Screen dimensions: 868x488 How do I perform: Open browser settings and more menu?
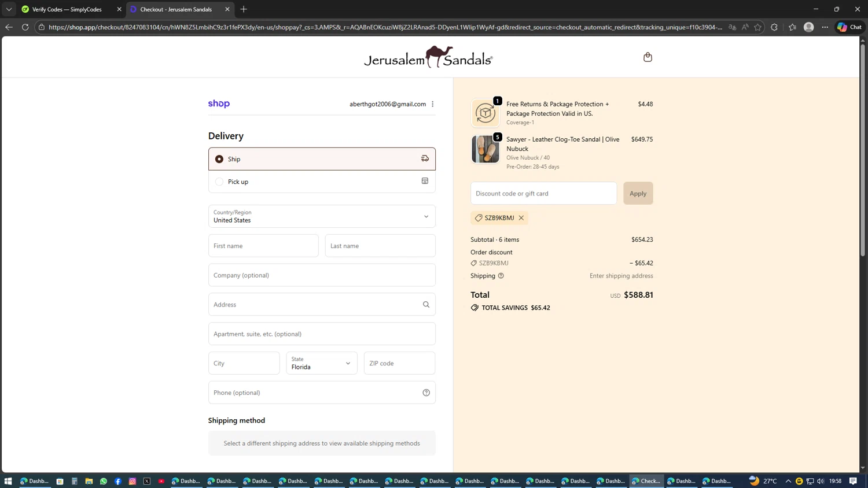point(825,27)
